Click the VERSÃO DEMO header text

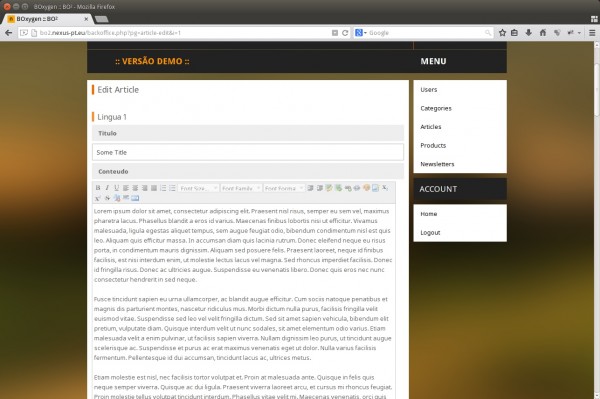(x=152, y=61)
